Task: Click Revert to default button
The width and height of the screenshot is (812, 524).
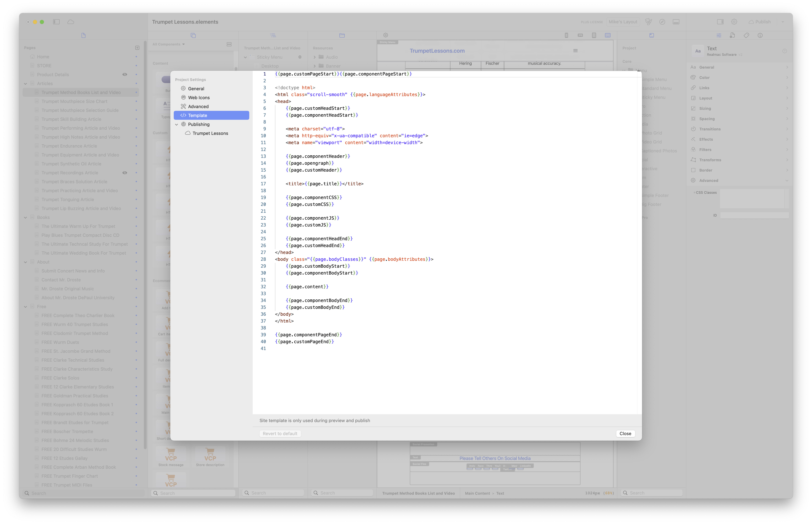Action: click(x=280, y=433)
